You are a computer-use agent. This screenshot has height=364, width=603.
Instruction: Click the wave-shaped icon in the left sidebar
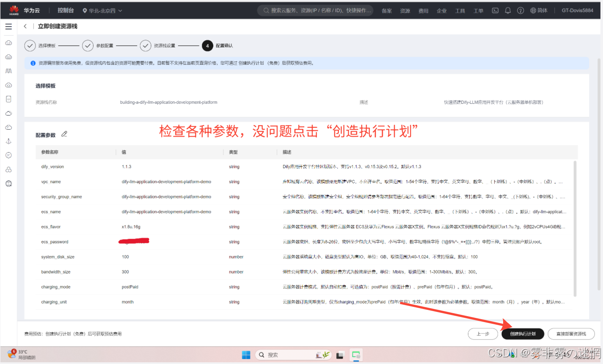click(8, 71)
